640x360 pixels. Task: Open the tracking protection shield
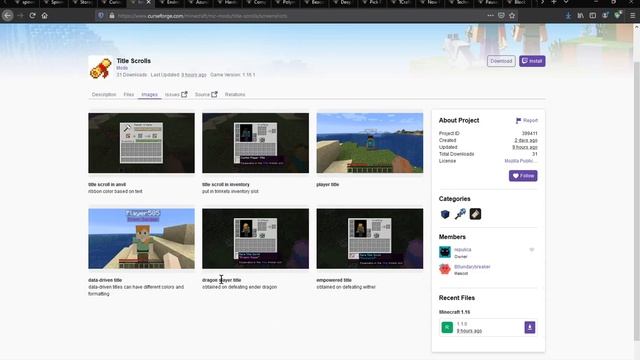[x=101, y=16]
